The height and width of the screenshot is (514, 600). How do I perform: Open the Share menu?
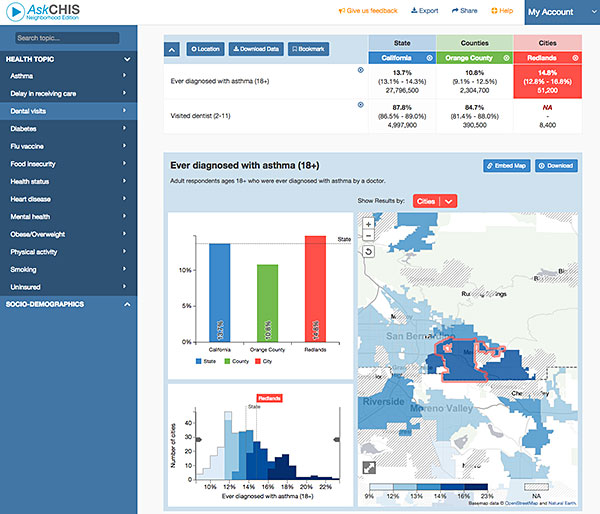(x=465, y=11)
